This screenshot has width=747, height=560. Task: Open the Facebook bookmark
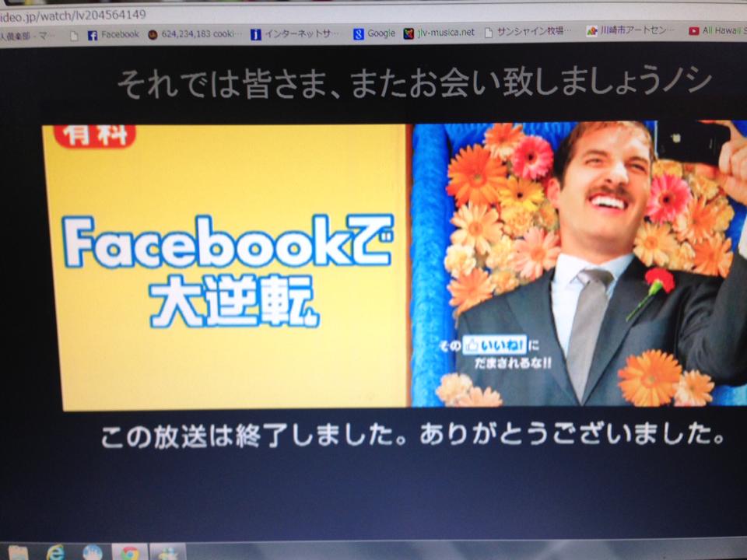114,34
